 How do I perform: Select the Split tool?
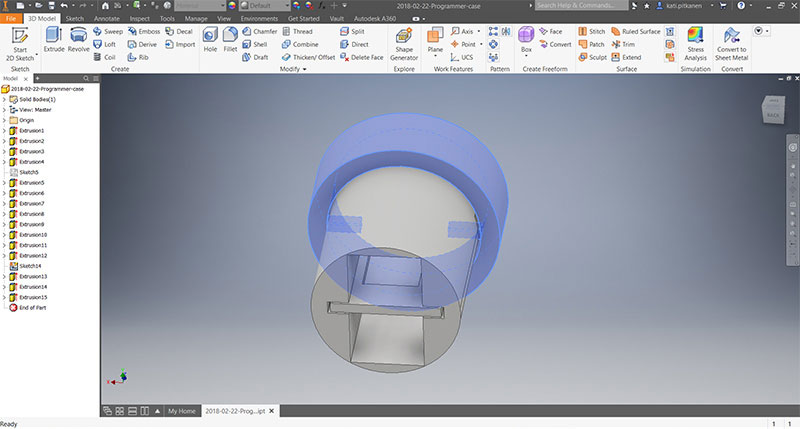[353, 31]
